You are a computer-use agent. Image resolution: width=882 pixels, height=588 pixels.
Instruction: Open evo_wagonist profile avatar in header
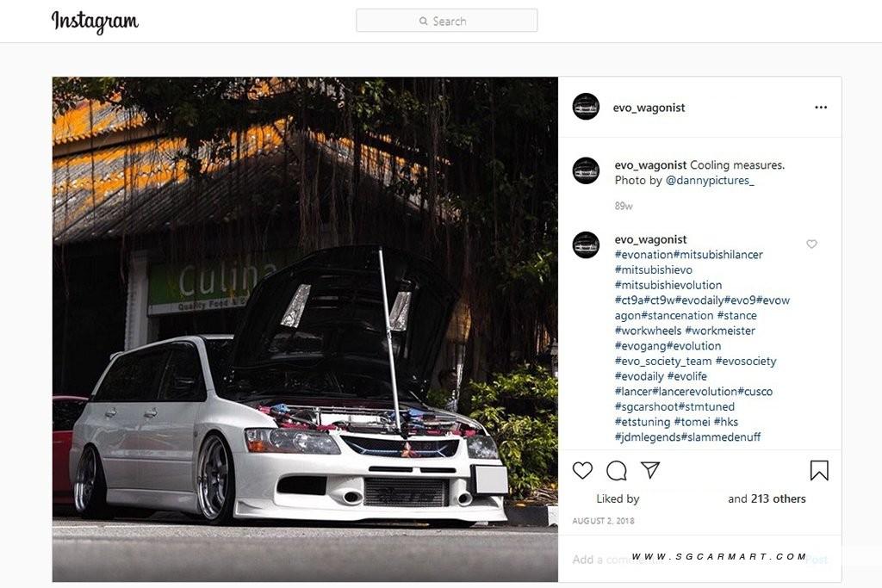586,107
